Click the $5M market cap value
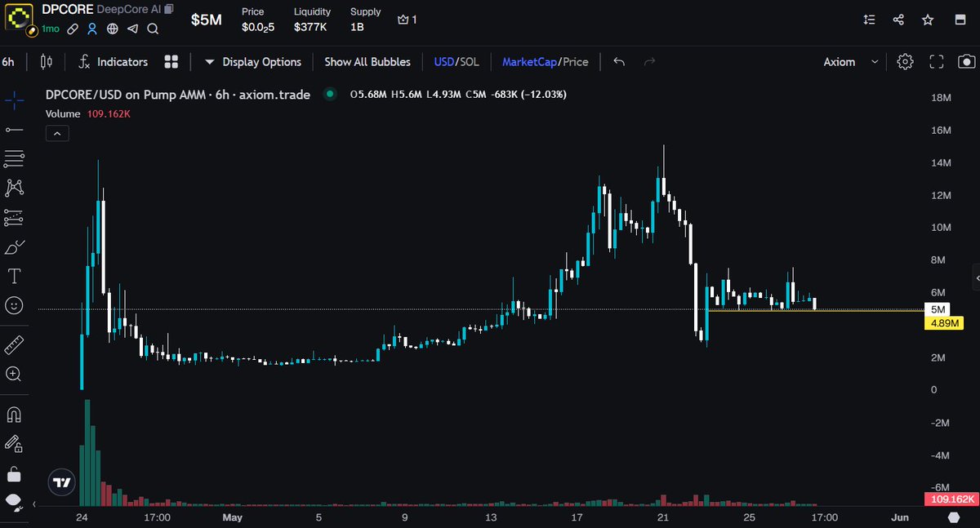Screen dimensions: 980x528 (x=206, y=20)
